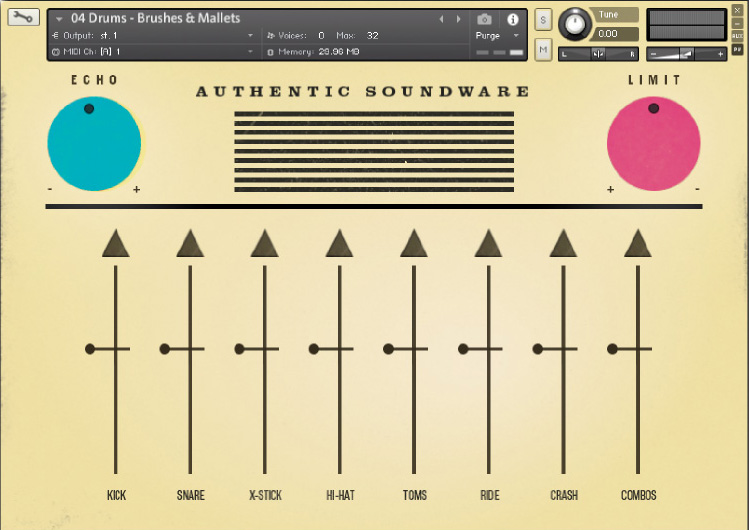Toggle the PV button

pyautogui.click(x=737, y=49)
